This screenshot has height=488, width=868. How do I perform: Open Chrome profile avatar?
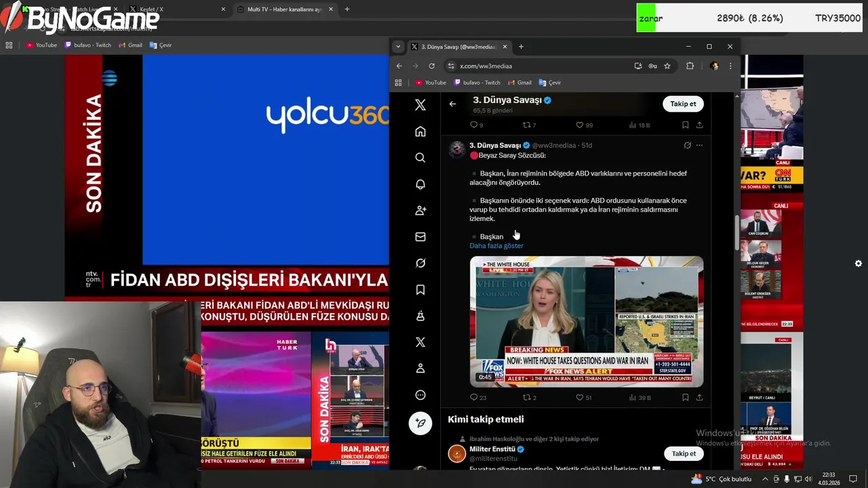point(714,66)
